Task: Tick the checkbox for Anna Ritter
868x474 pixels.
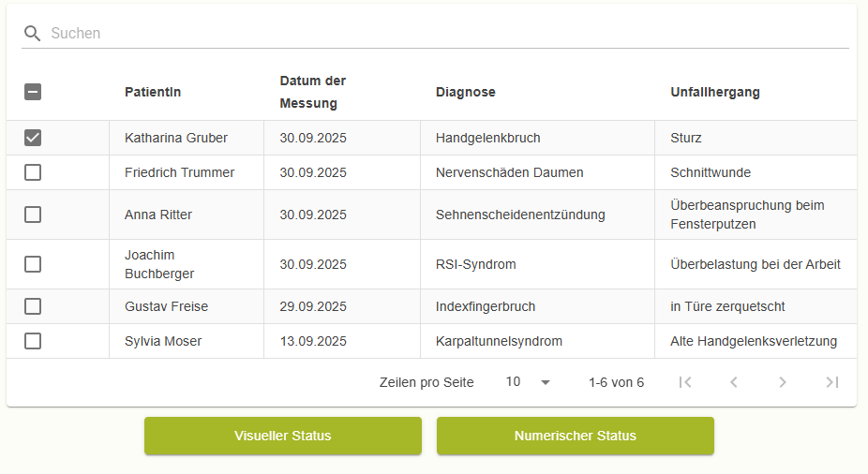Action: click(x=33, y=215)
